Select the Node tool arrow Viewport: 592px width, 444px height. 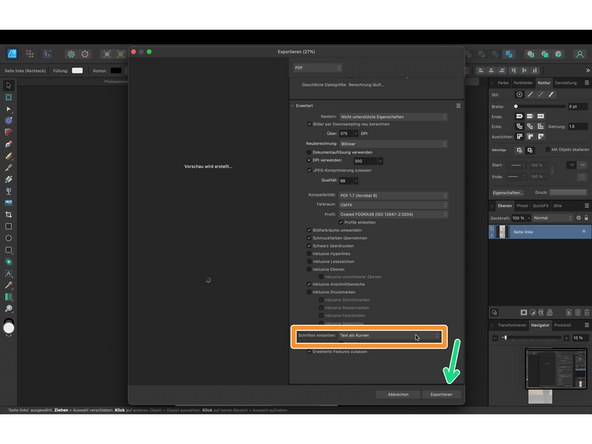9,109
